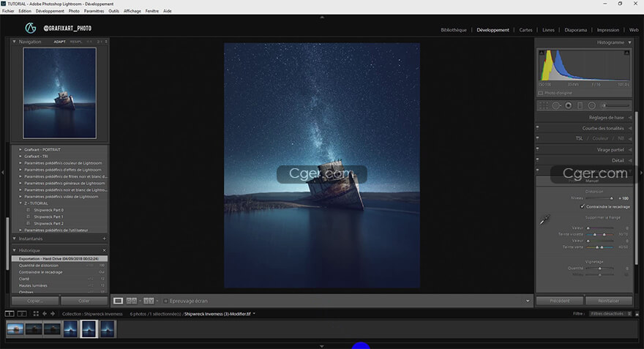644x349 pixels.
Task: Adjust the Vignetage Quantité slider
Action: [600, 269]
